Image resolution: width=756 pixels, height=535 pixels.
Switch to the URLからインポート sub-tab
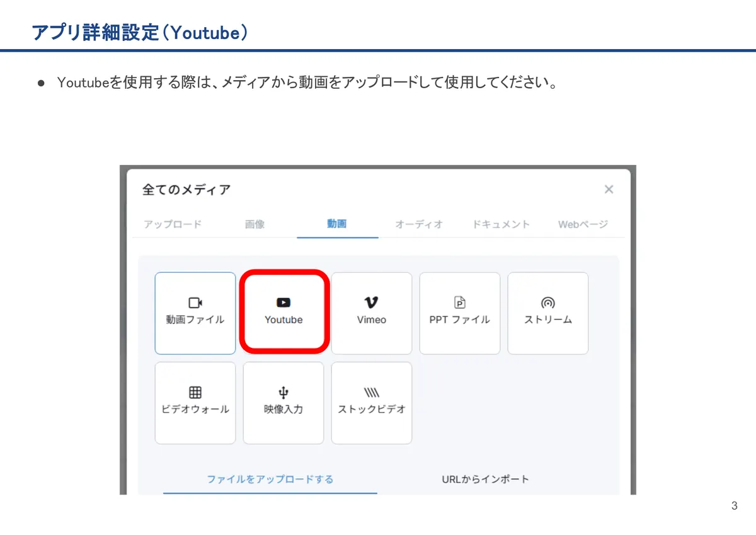pyautogui.click(x=486, y=480)
